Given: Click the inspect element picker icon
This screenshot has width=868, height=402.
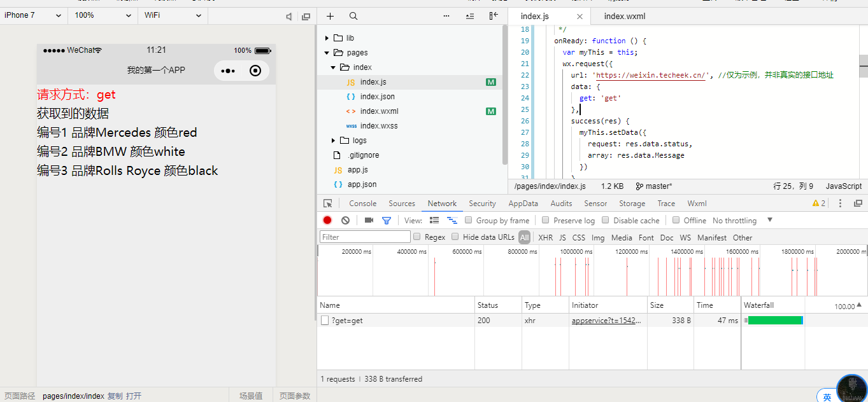Looking at the screenshot, I should pyautogui.click(x=328, y=204).
